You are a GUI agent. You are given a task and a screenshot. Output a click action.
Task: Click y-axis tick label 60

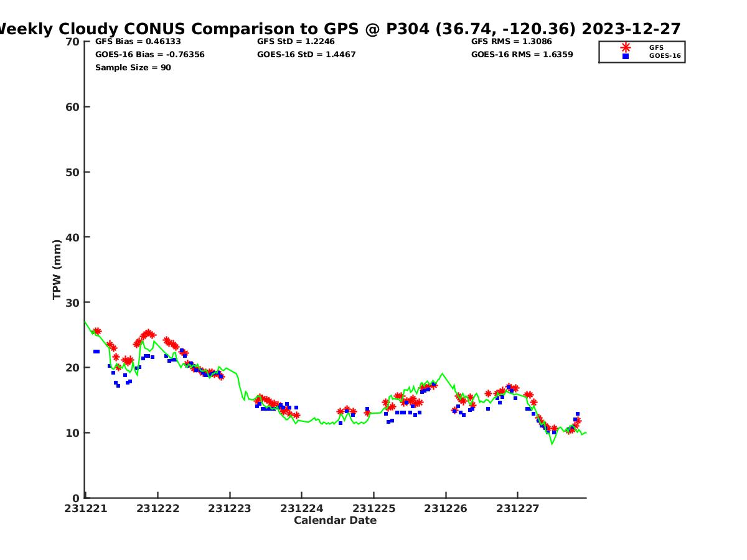[x=73, y=107]
